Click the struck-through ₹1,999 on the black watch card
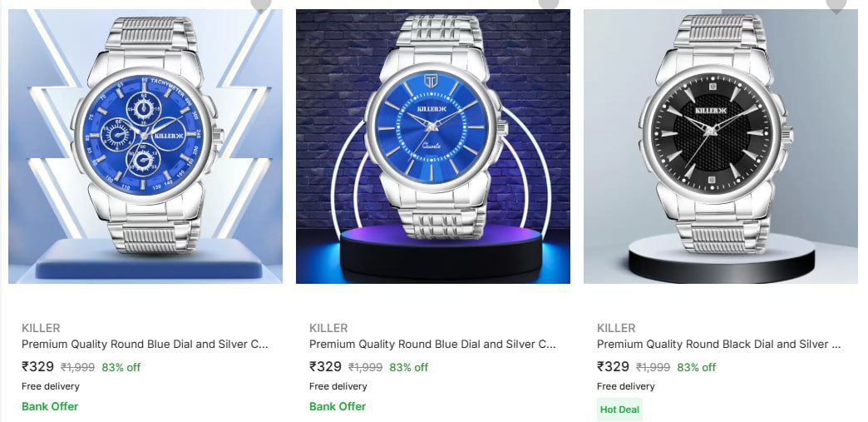This screenshot has width=868, height=422. tap(653, 367)
